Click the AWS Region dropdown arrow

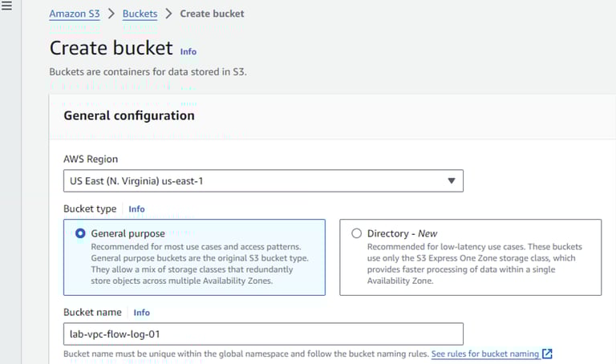[451, 181]
